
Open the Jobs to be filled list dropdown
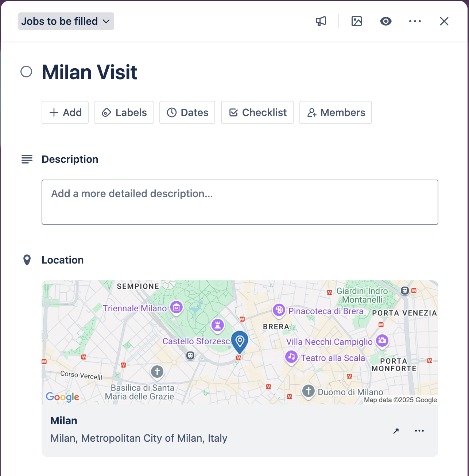coord(66,21)
